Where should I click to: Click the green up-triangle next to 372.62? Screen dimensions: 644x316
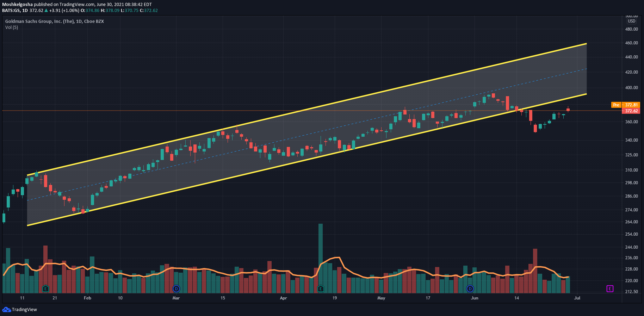[46, 11]
